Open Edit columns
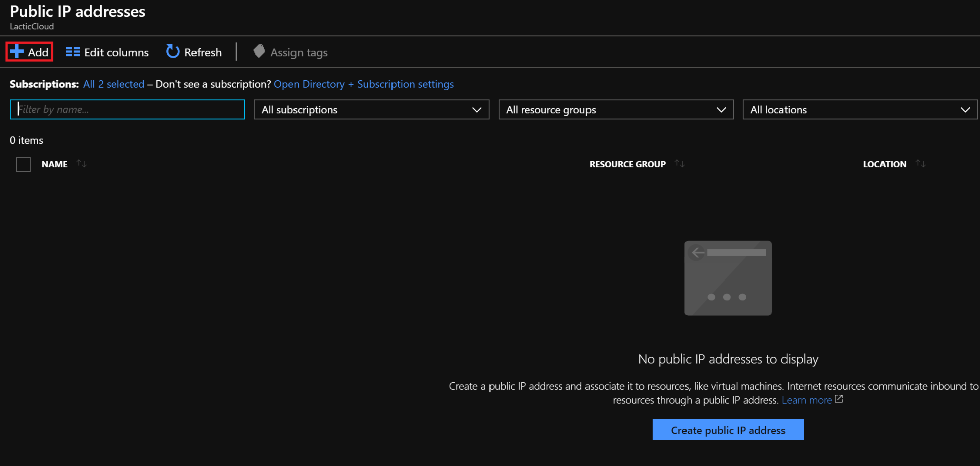This screenshot has height=466, width=980. pos(107,52)
